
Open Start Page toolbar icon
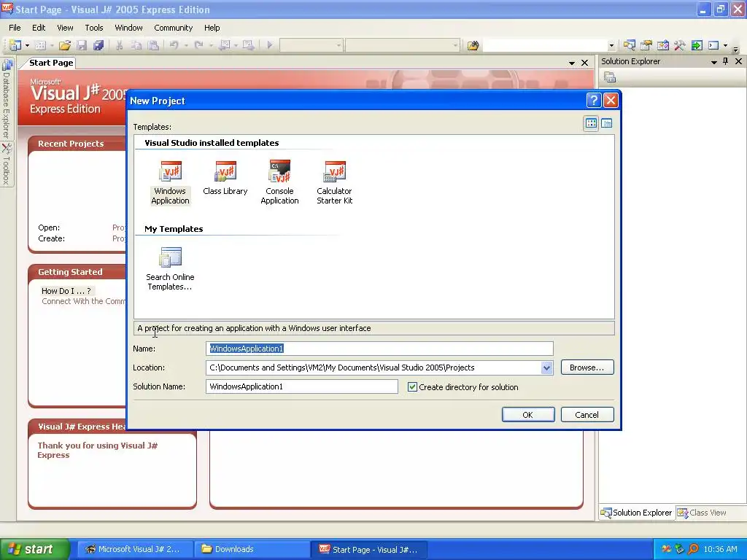click(697, 45)
